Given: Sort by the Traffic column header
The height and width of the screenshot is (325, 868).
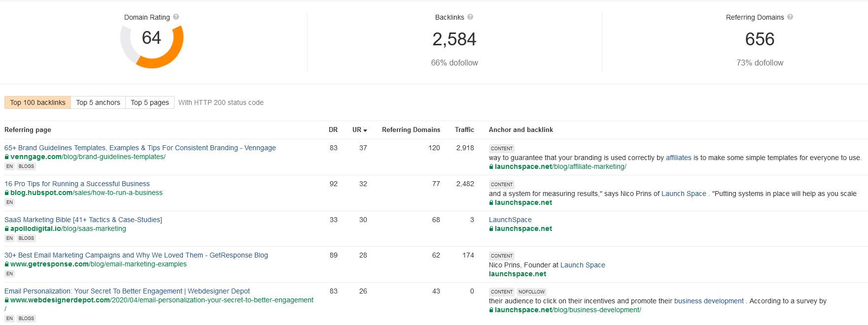Looking at the screenshot, I should click(x=464, y=130).
